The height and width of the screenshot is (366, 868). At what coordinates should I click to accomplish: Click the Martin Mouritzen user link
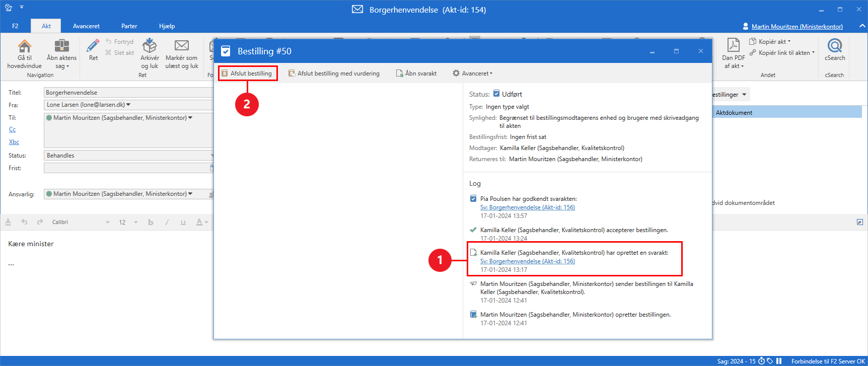pyautogui.click(x=797, y=27)
